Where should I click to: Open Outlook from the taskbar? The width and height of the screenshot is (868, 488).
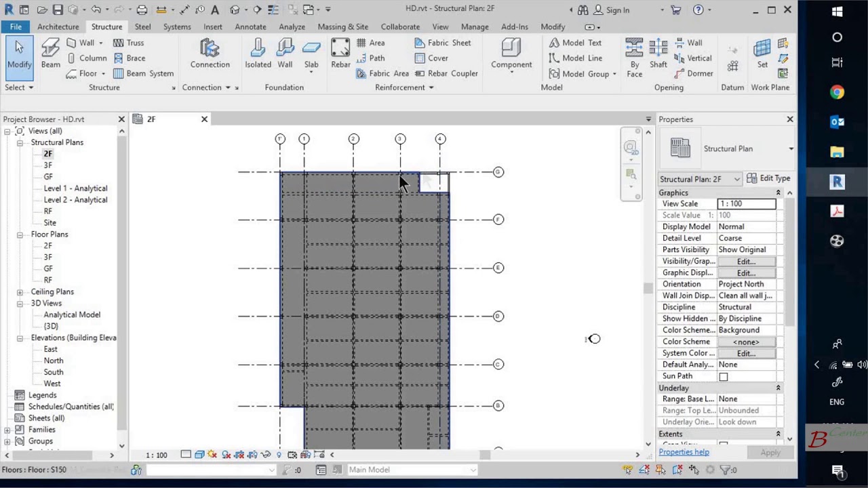click(x=837, y=122)
